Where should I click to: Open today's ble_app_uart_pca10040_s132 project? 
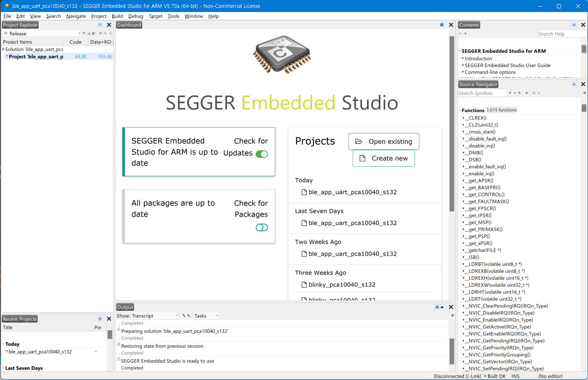(x=349, y=192)
